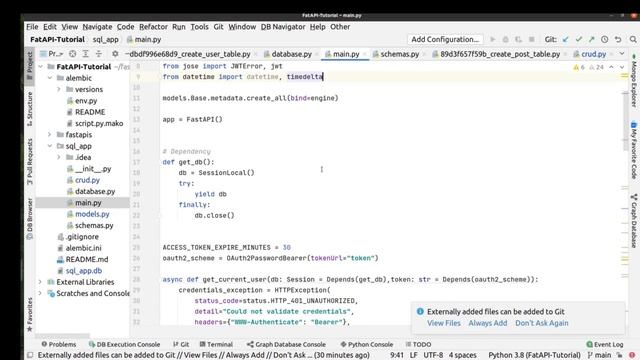Expand the .idea folder

pos(59,157)
